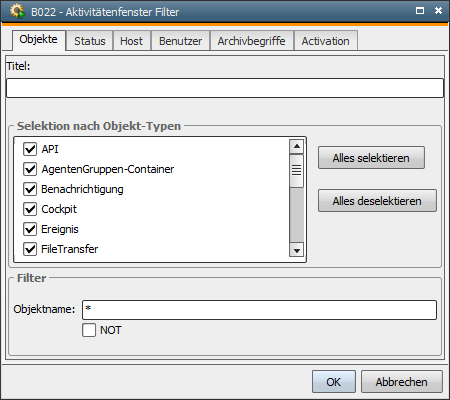Deselect the Ereignis object type
The height and width of the screenshot is (400, 450).
(30, 229)
